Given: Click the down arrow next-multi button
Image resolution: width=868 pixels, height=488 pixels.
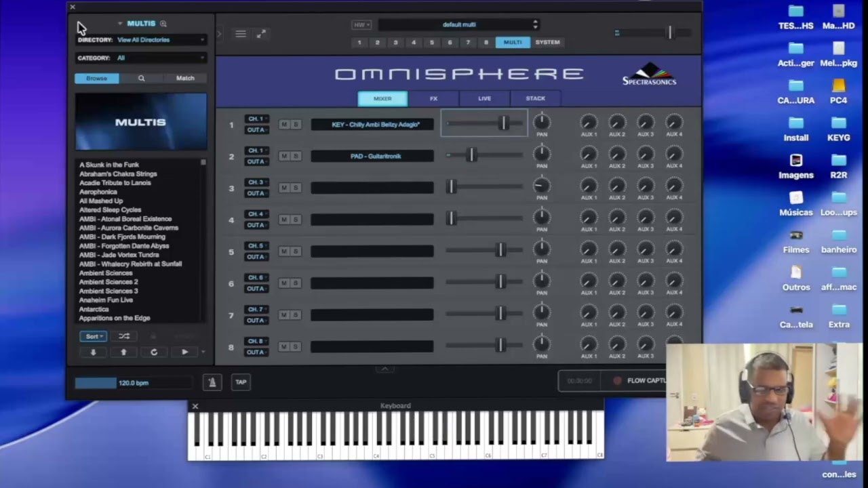Looking at the screenshot, I should 94,352.
